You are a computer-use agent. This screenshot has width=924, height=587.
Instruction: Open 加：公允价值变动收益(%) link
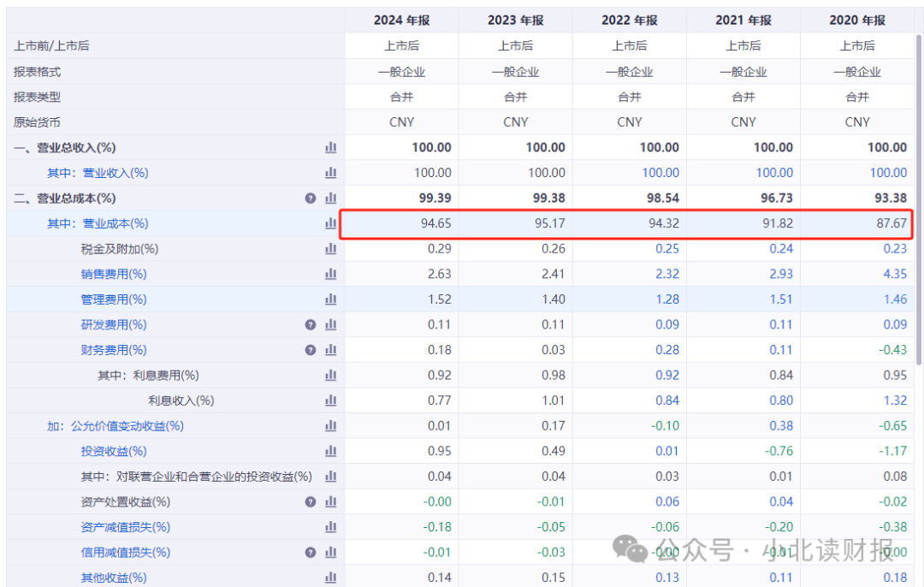[x=115, y=426]
